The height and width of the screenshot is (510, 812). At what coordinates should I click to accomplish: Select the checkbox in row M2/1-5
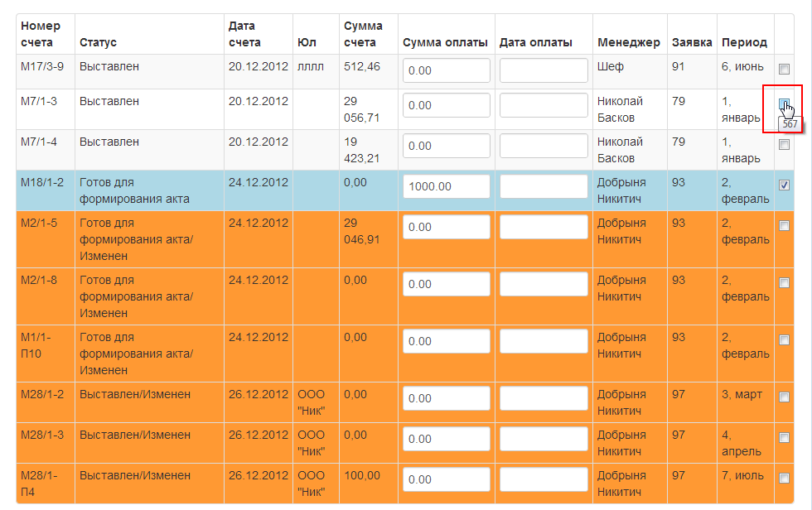(784, 225)
